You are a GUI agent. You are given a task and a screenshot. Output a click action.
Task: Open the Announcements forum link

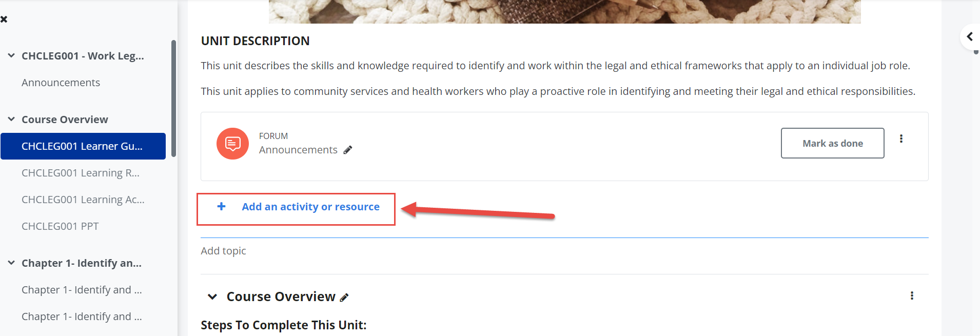click(x=298, y=150)
